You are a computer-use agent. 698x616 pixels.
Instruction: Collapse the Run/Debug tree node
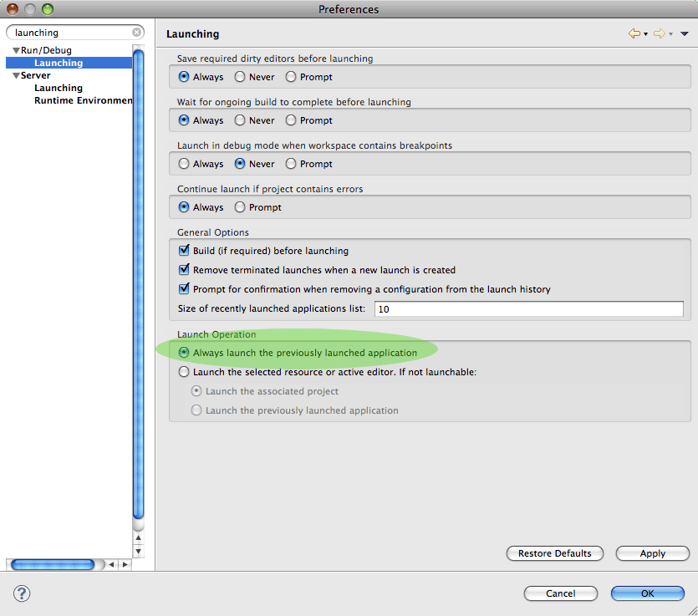(16, 50)
